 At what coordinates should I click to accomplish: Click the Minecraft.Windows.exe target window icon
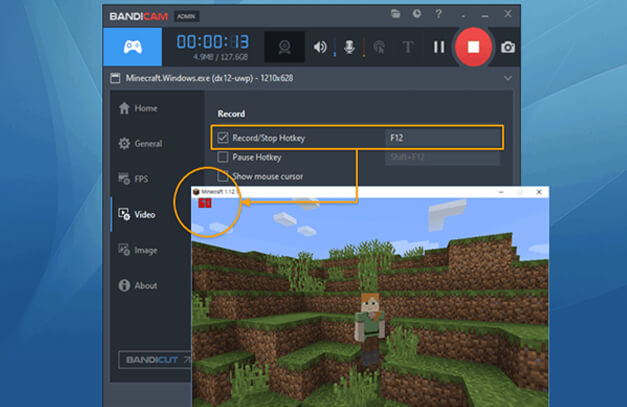[x=115, y=78]
